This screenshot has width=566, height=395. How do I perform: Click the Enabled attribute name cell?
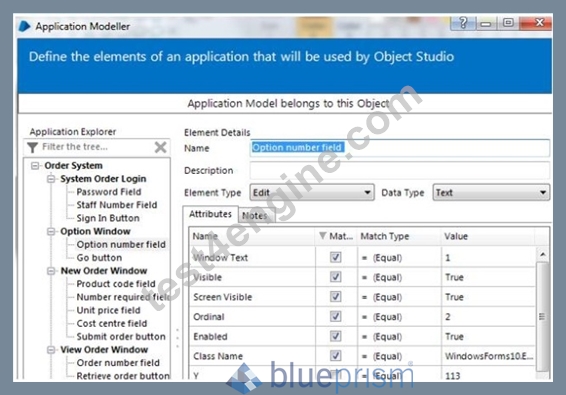pos(252,337)
